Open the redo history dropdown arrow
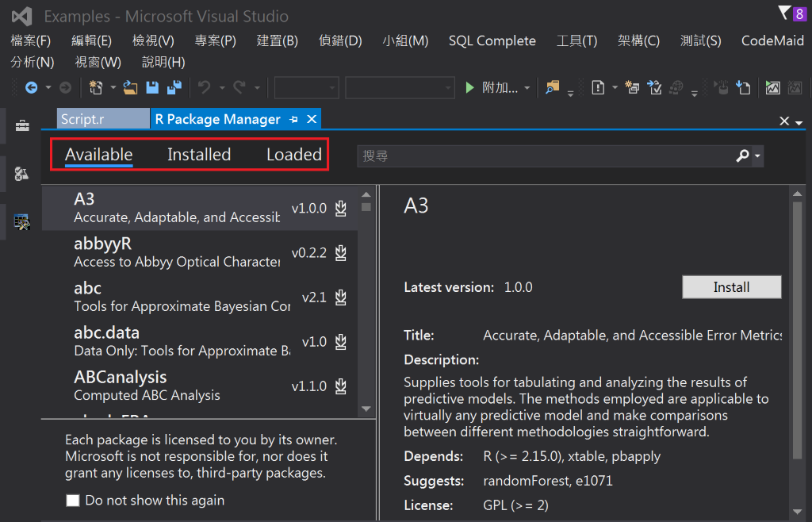Screen dimensions: 812x522 pos(257,88)
